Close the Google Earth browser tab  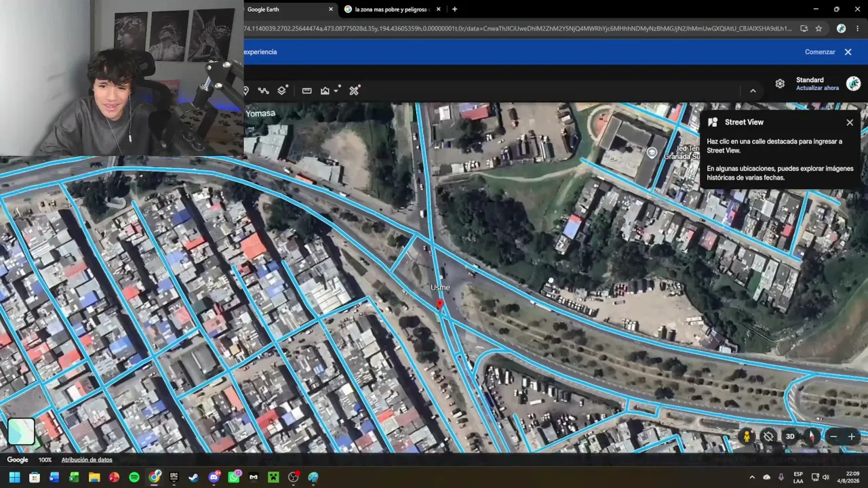point(331,9)
